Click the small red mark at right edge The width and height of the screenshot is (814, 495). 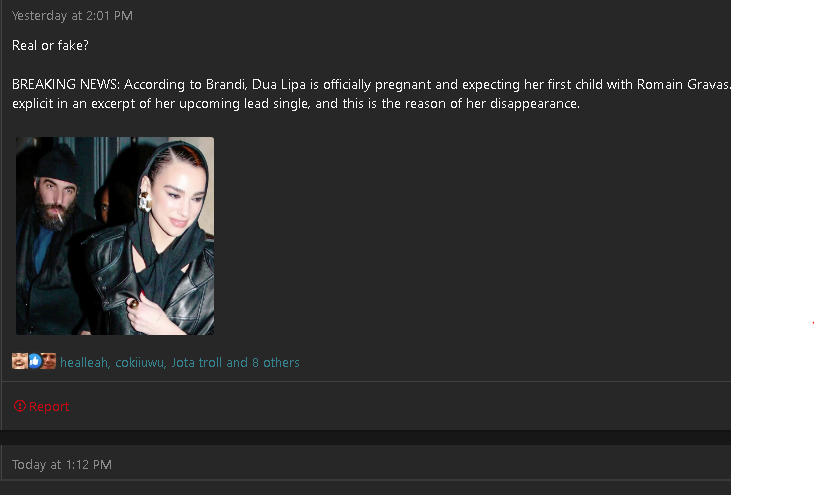(812, 323)
